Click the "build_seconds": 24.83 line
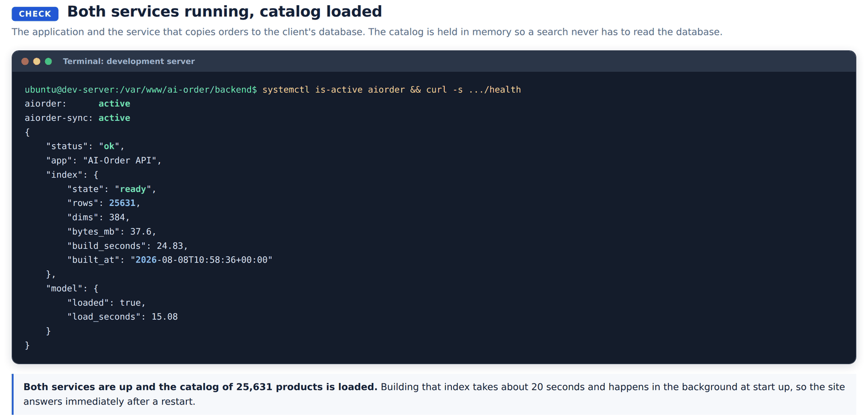 click(127, 246)
